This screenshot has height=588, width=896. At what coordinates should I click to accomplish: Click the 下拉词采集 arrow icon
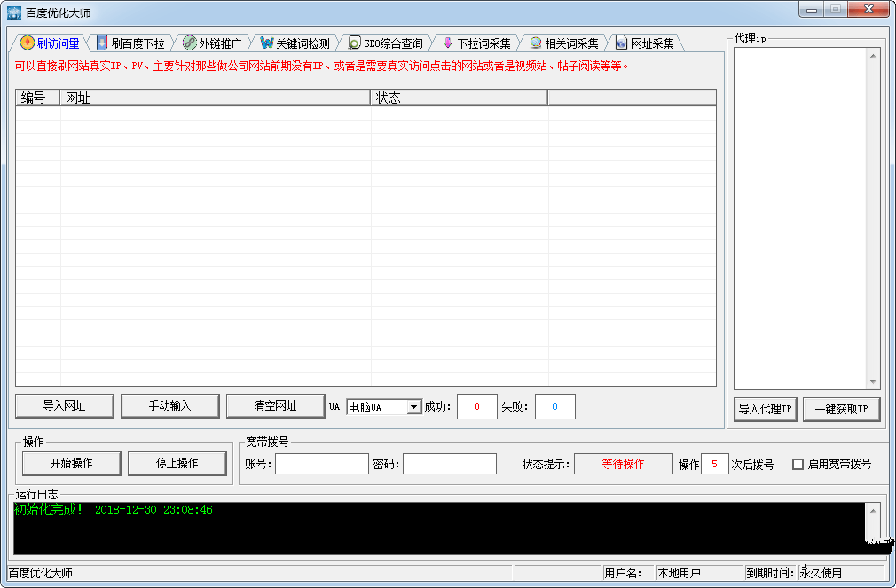tap(448, 43)
